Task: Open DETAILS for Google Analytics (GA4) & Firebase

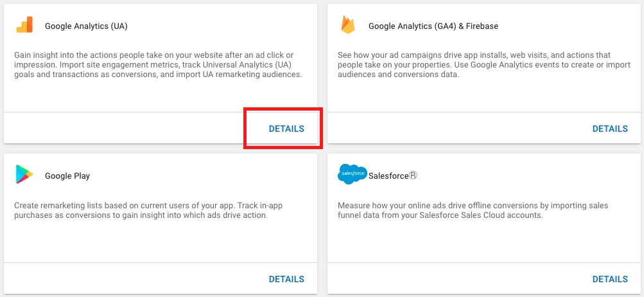Action: pos(609,129)
